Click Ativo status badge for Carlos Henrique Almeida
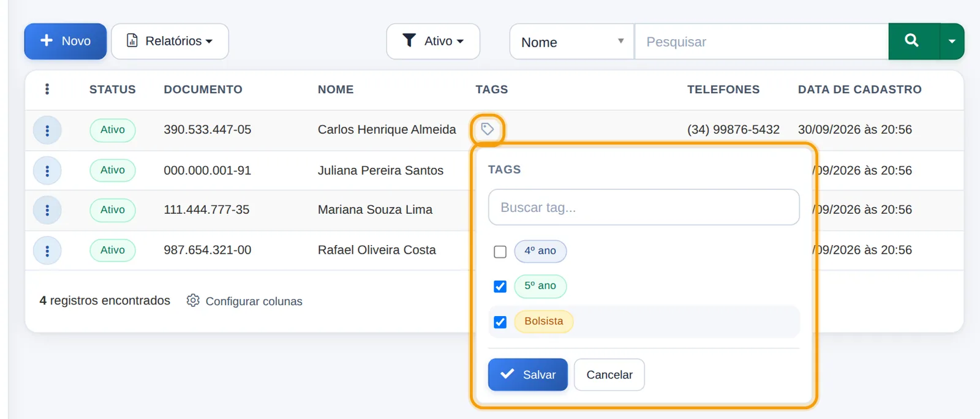980x419 pixels. (113, 130)
